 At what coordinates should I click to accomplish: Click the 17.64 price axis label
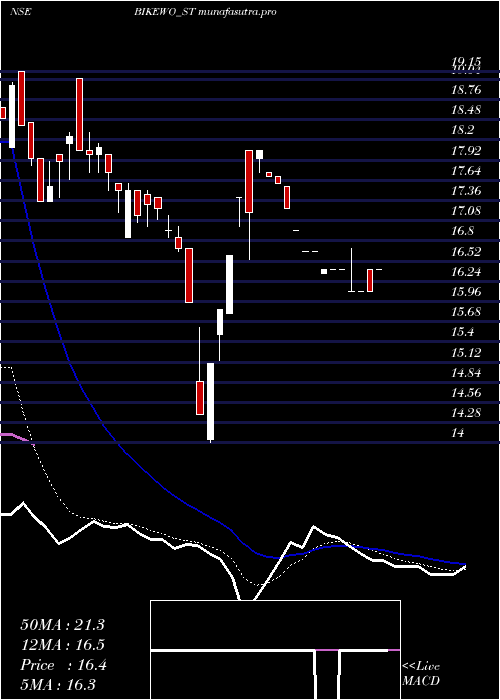pos(466,171)
